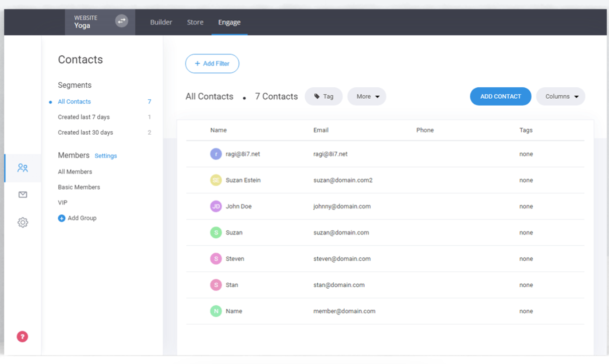The width and height of the screenshot is (609, 364).
Task: Select All Contacts segment
Action: [x=74, y=101]
